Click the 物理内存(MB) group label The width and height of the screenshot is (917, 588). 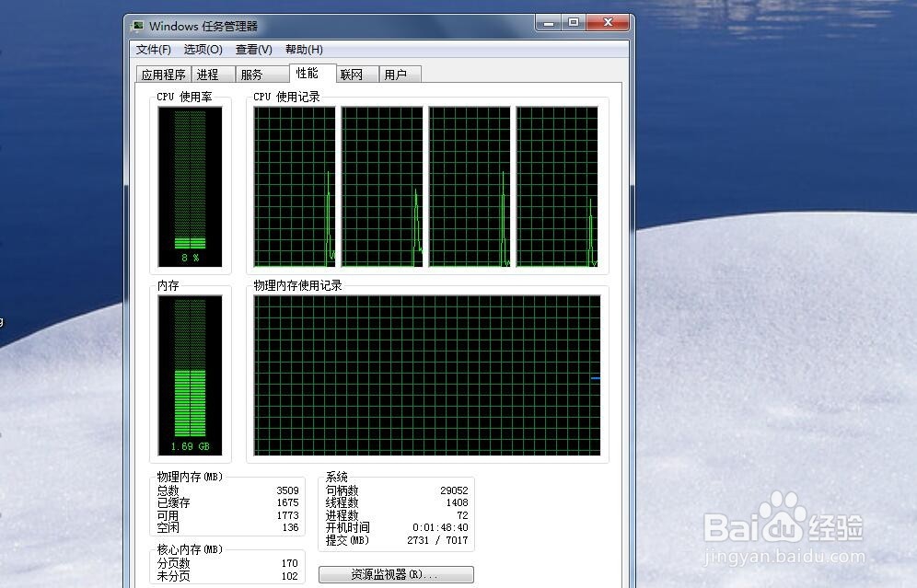pos(190,477)
